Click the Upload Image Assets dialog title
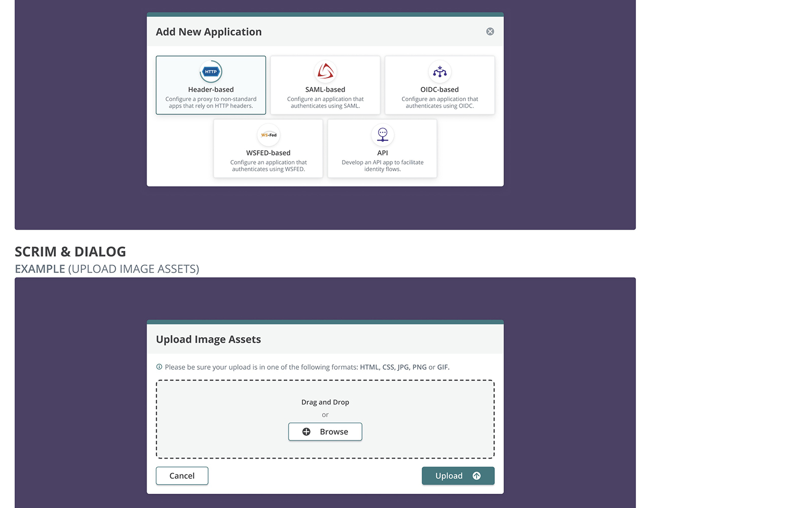The height and width of the screenshot is (508, 812). pos(208,339)
